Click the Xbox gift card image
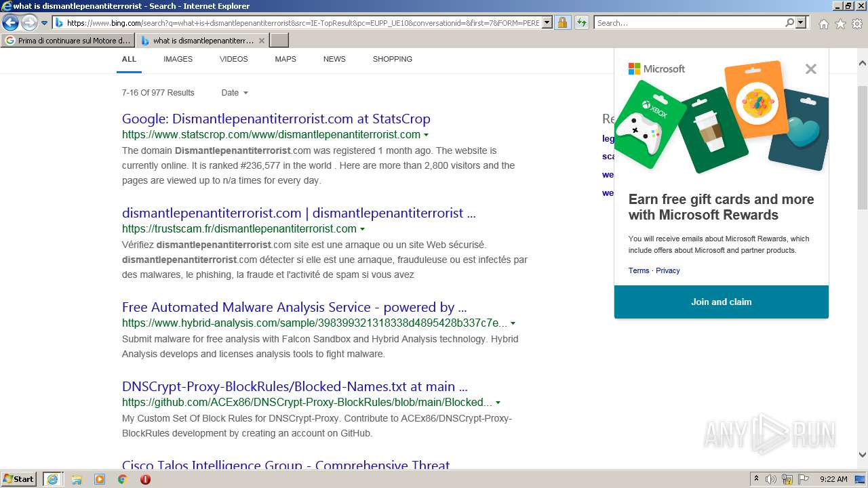 click(x=650, y=124)
